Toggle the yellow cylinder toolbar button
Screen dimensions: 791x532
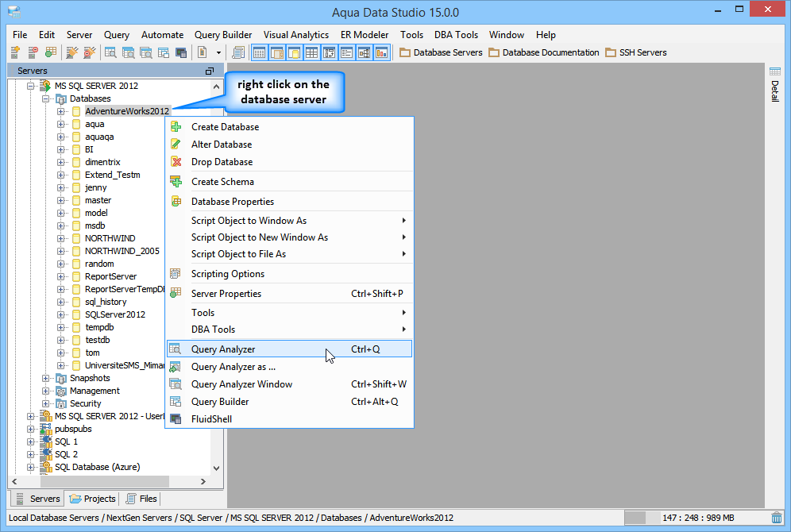[x=295, y=52]
